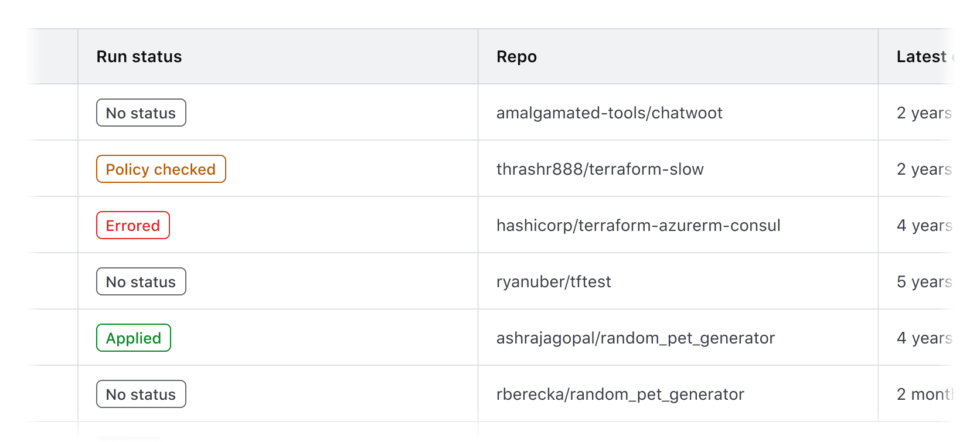Click No status badge for ryanuber/tftest
The image size is (980, 442).
click(x=141, y=282)
